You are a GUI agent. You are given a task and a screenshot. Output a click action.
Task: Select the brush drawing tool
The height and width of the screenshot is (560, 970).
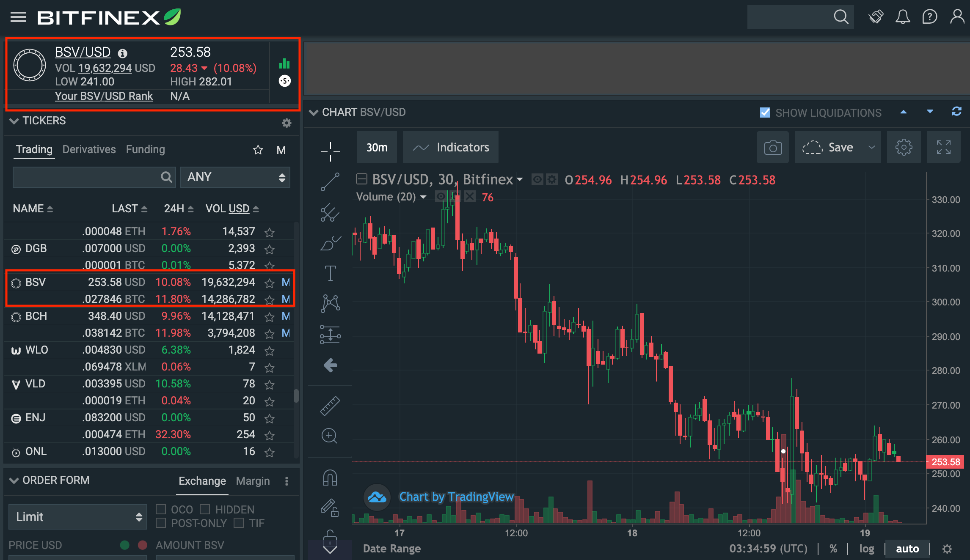pos(330,243)
